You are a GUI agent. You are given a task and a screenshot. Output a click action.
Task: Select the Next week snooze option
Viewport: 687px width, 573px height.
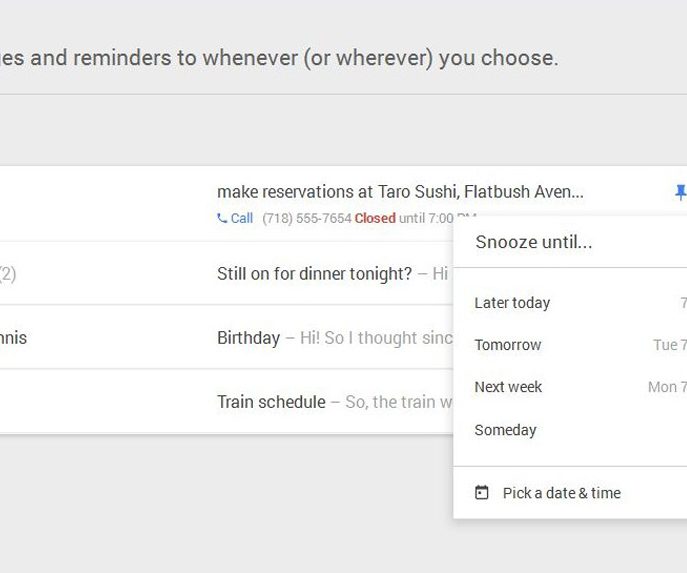click(x=508, y=387)
